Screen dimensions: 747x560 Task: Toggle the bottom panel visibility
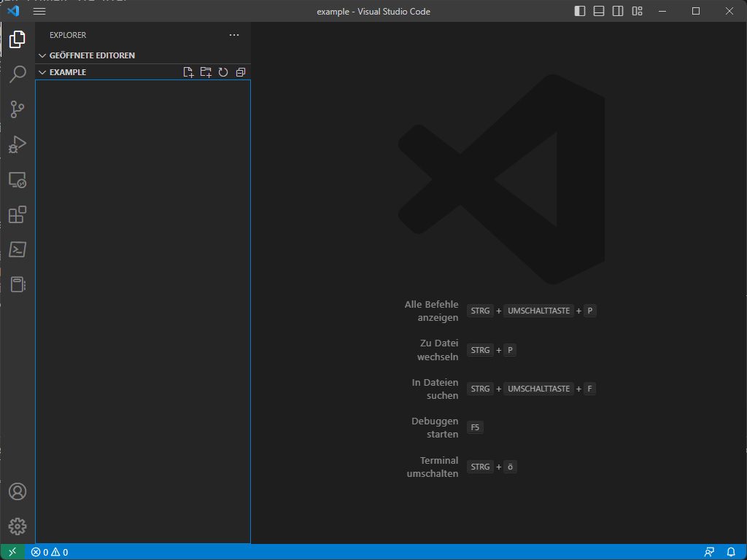click(600, 11)
